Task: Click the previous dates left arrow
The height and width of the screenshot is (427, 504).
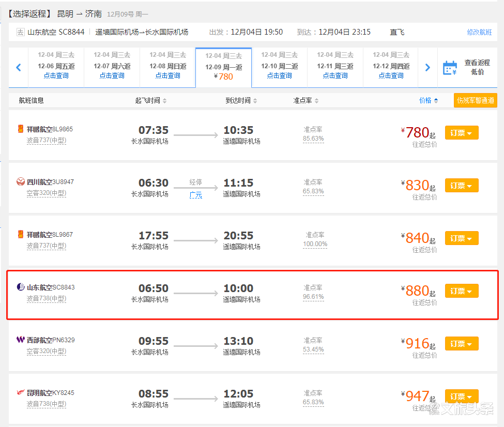Action: pyautogui.click(x=19, y=68)
